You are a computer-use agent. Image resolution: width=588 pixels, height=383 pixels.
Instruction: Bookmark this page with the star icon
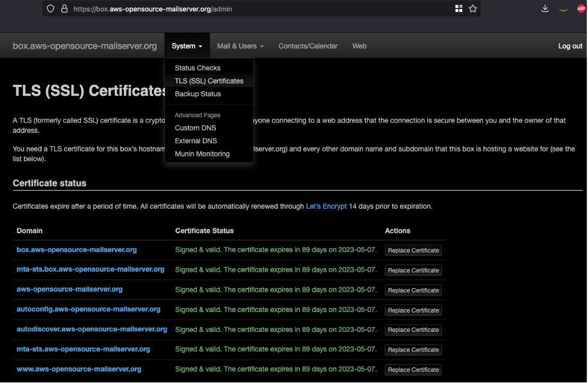tap(473, 8)
